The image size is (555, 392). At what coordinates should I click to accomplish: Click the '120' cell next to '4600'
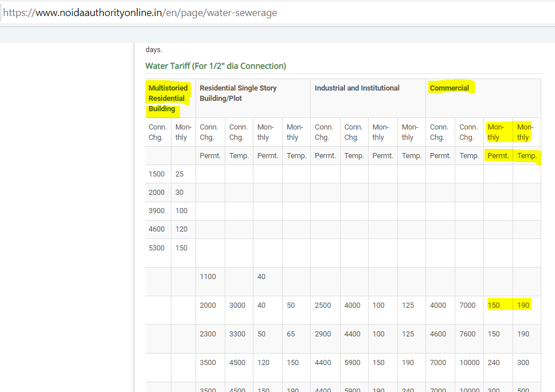point(183,229)
